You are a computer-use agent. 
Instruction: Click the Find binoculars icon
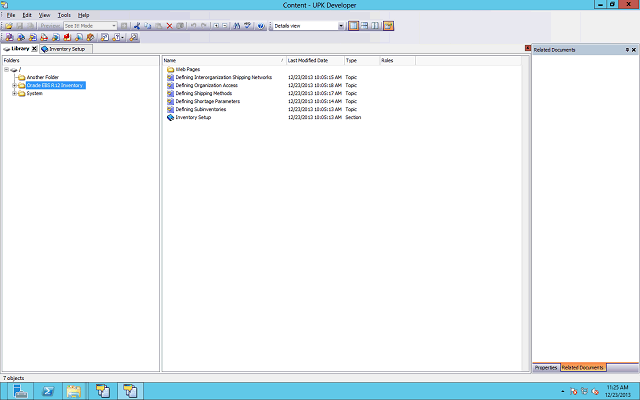pyautogui.click(x=236, y=25)
